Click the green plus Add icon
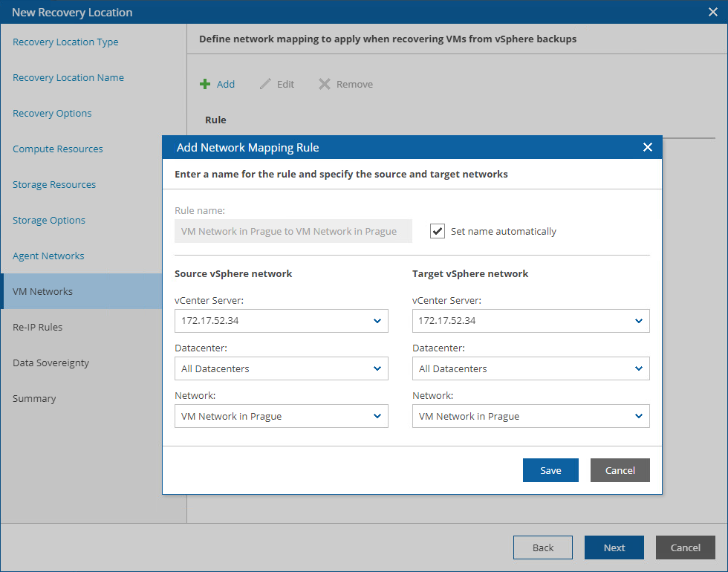728x572 pixels. point(205,84)
